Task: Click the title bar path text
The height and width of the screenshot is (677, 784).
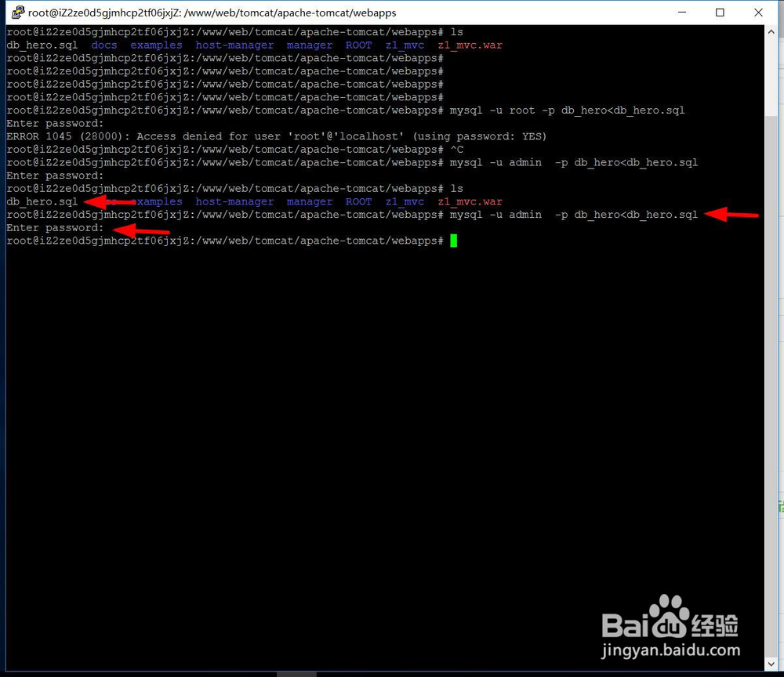Action: [212, 13]
